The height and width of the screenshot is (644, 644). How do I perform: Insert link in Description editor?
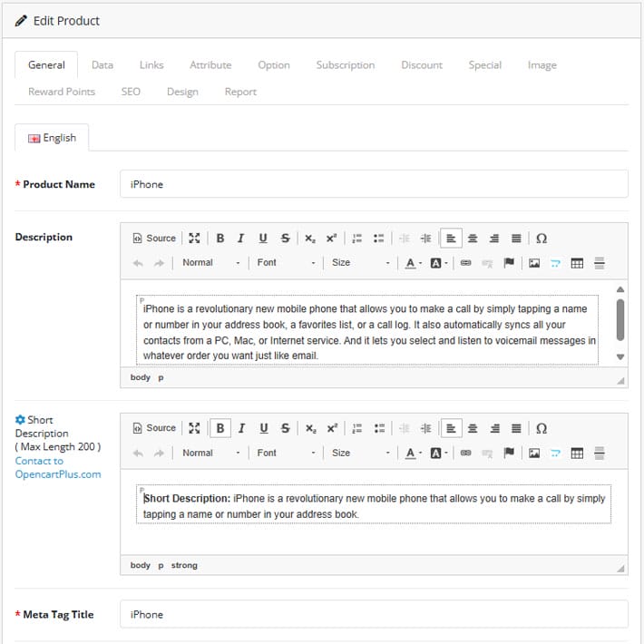(x=465, y=263)
